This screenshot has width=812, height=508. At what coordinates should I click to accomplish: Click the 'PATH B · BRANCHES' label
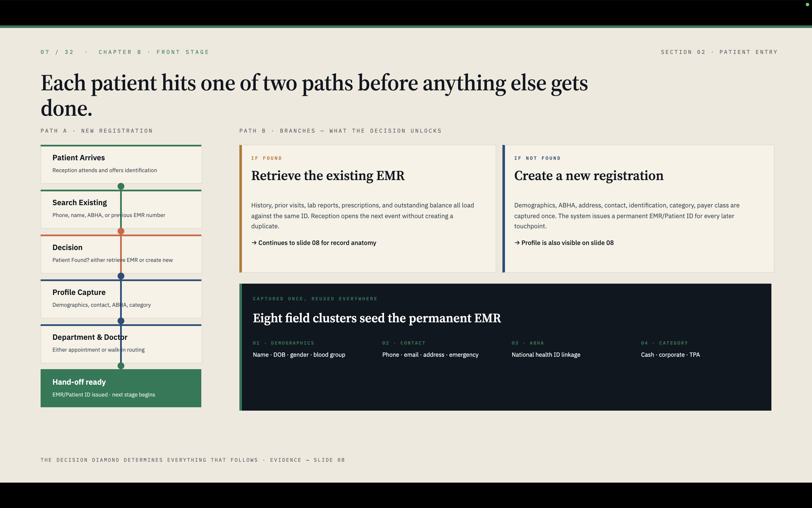[x=277, y=131]
